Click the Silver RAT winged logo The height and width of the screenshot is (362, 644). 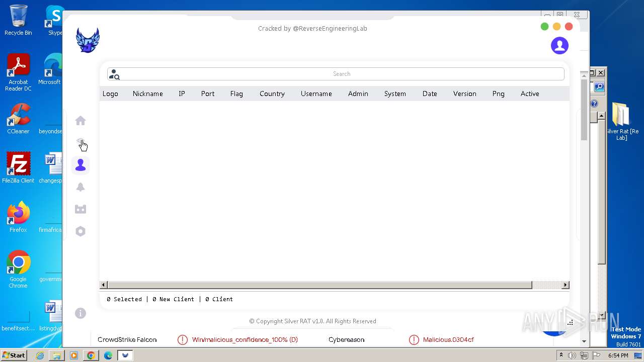tap(88, 40)
